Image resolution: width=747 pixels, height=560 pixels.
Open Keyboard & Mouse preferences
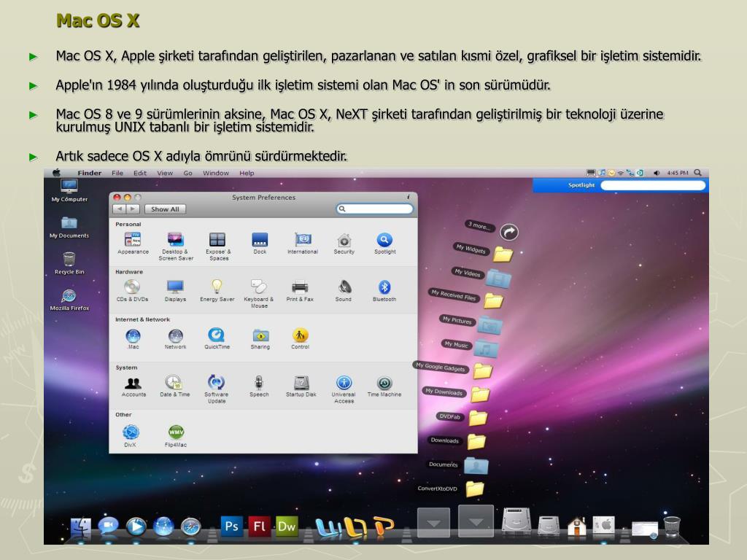coord(259,293)
